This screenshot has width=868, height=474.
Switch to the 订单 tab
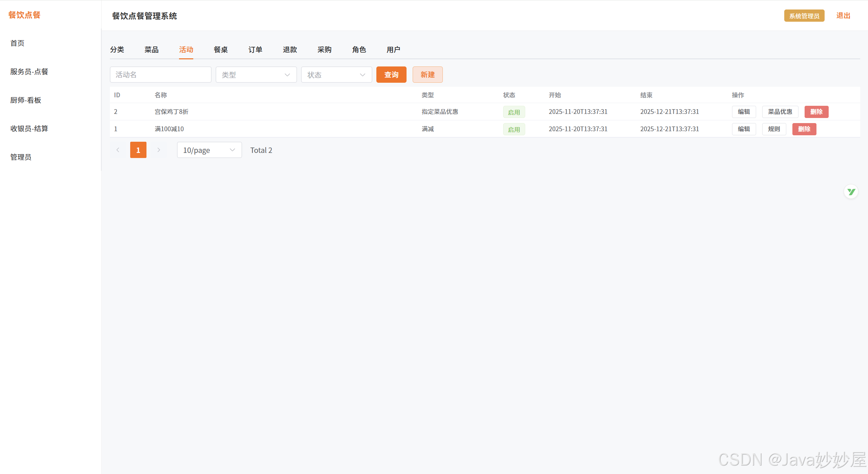(x=255, y=50)
